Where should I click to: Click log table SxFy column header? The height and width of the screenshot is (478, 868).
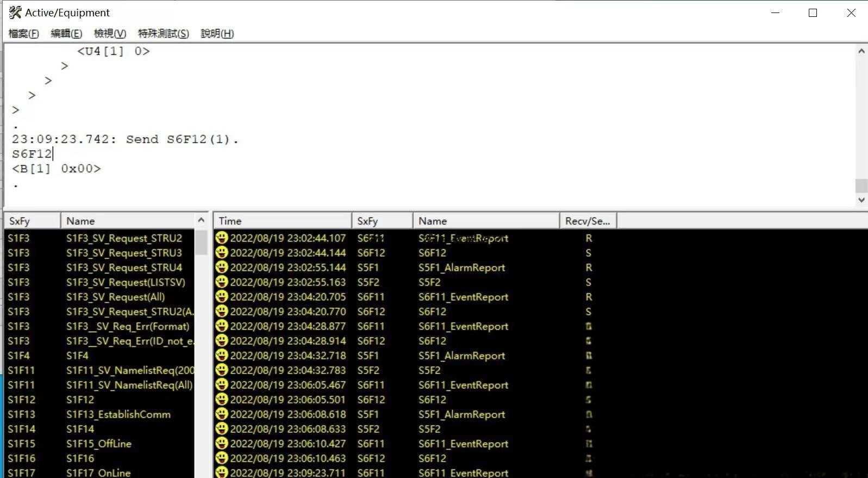click(382, 221)
